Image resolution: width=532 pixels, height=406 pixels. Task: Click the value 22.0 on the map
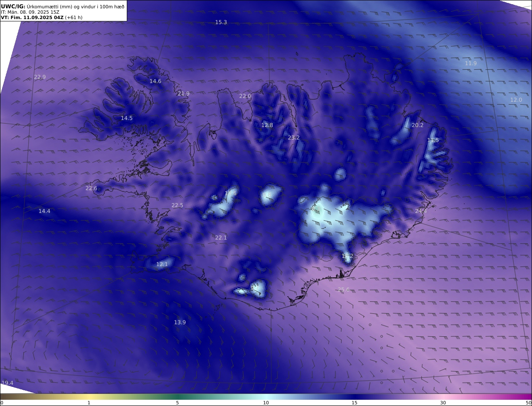click(245, 96)
